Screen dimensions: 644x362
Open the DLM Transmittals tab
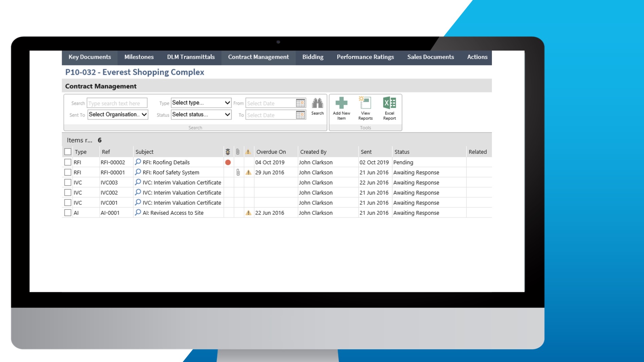[x=191, y=57]
